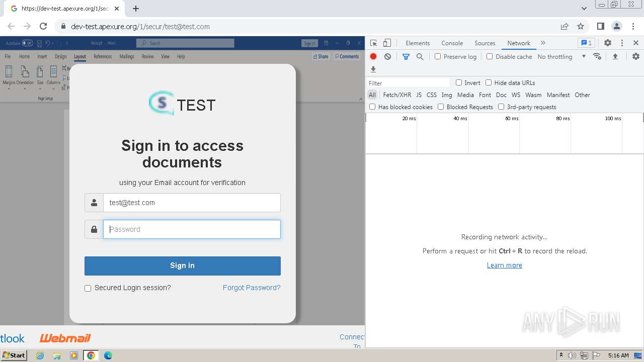Viewport: 644px width, 362px height.
Task: Click the share page icon in address bar
Action: tap(565, 26)
